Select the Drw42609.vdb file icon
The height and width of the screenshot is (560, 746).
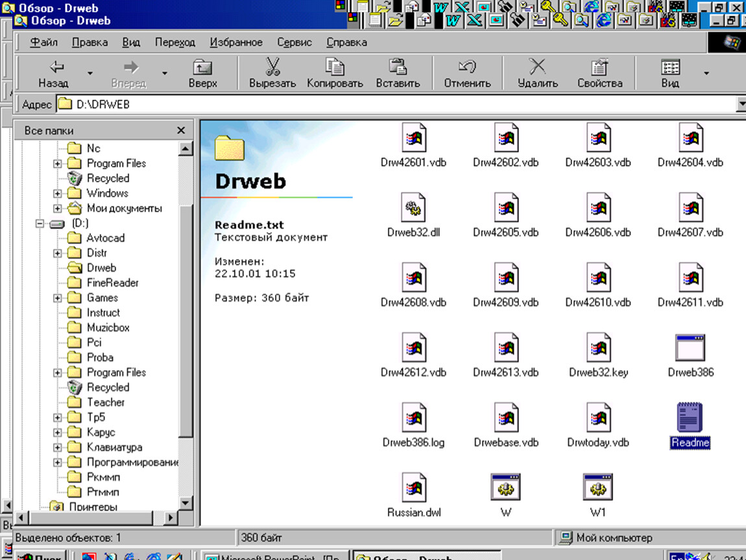506,278
